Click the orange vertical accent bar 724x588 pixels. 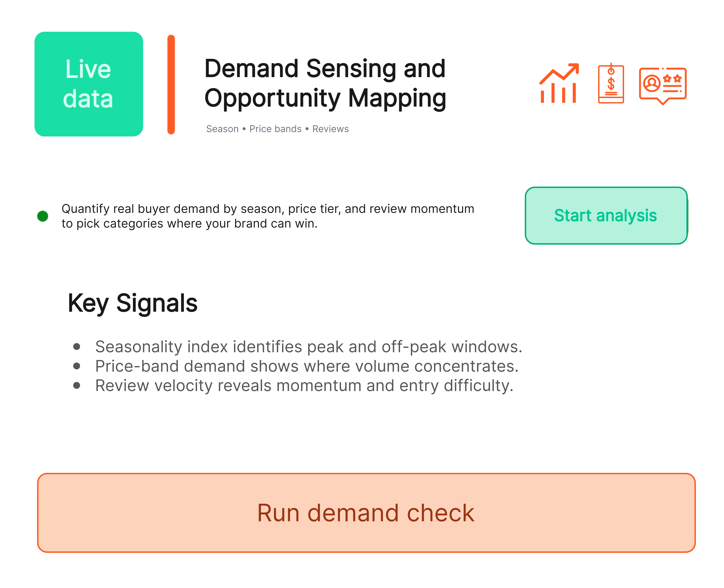coord(171,84)
